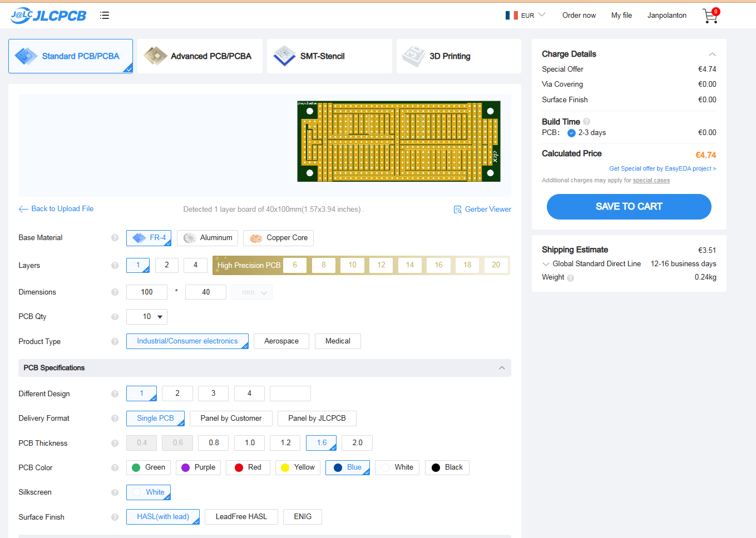
Task: Click the currency flag icon
Action: pos(511,16)
